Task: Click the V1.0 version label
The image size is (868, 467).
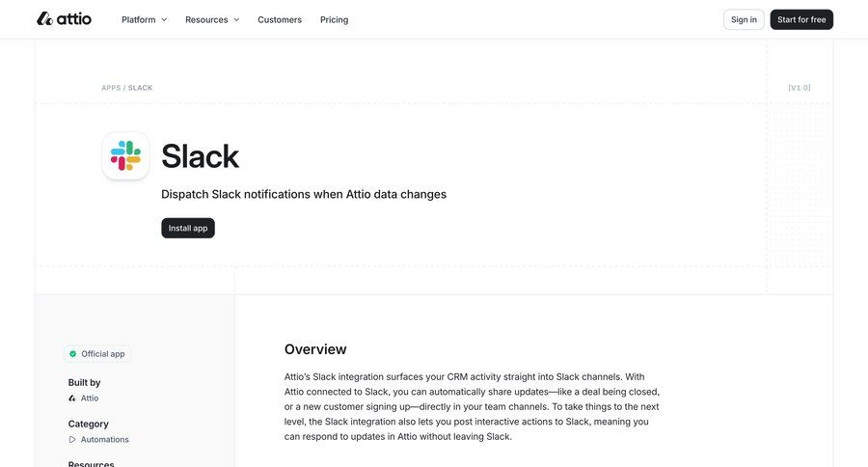Action: (800, 88)
